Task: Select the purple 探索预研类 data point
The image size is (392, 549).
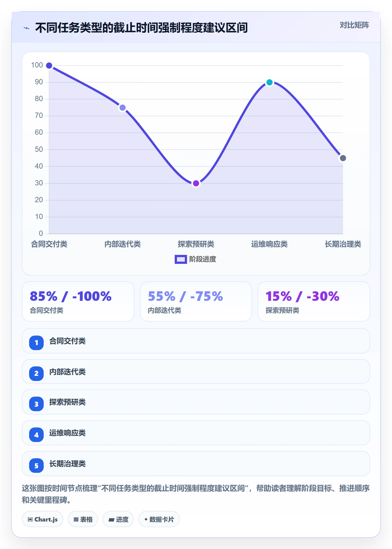Action: point(196,183)
